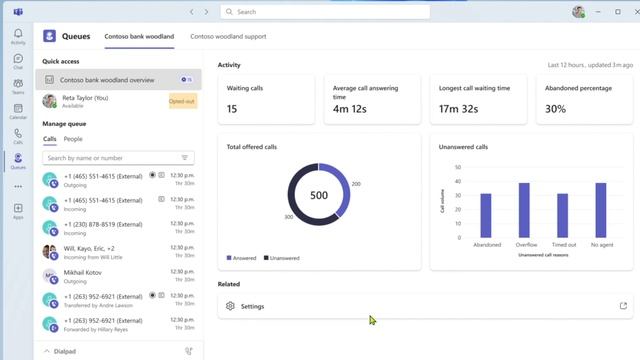Click the Answered legend swatch
The height and width of the screenshot is (360, 640).
point(229,258)
